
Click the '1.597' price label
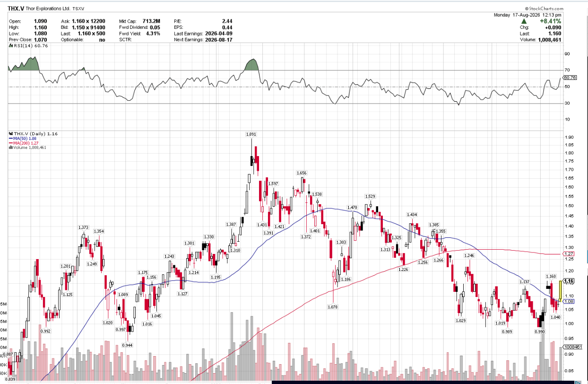pos(273,183)
